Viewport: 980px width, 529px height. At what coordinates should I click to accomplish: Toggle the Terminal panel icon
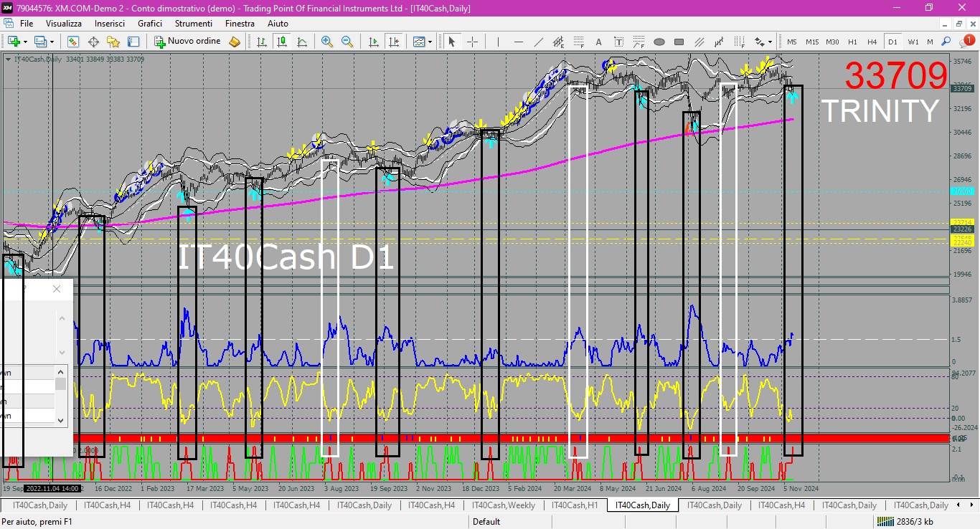[x=133, y=42]
